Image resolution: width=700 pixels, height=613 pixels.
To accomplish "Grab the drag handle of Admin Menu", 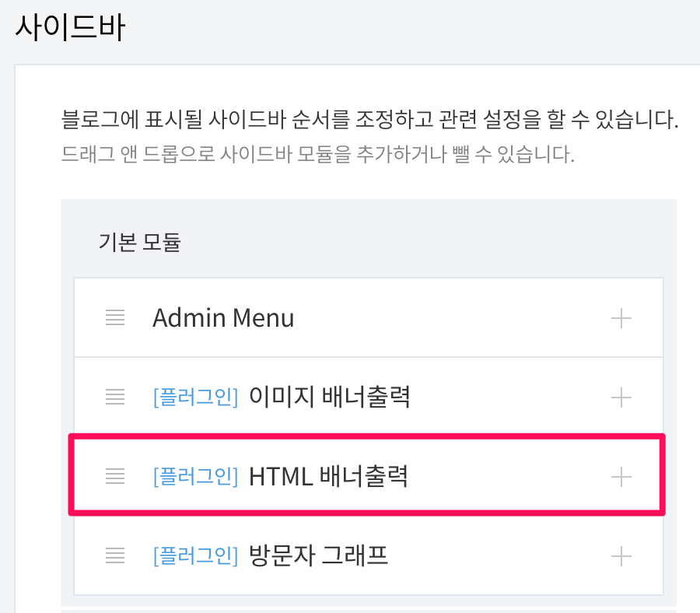I will click(115, 318).
